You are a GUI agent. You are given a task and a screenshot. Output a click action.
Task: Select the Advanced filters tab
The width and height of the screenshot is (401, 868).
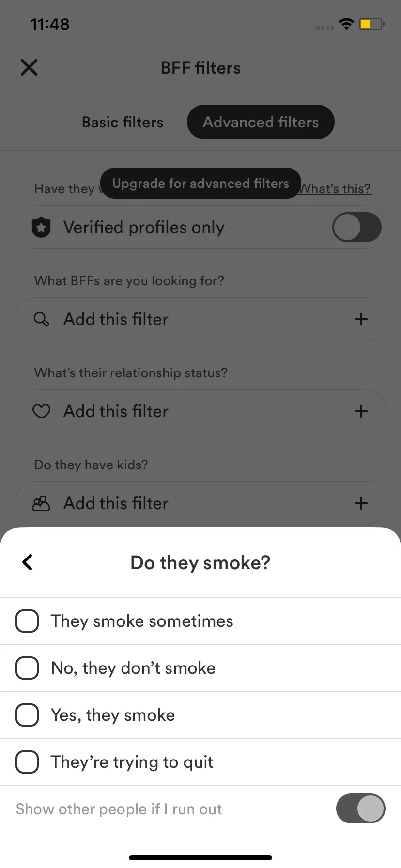click(x=261, y=122)
